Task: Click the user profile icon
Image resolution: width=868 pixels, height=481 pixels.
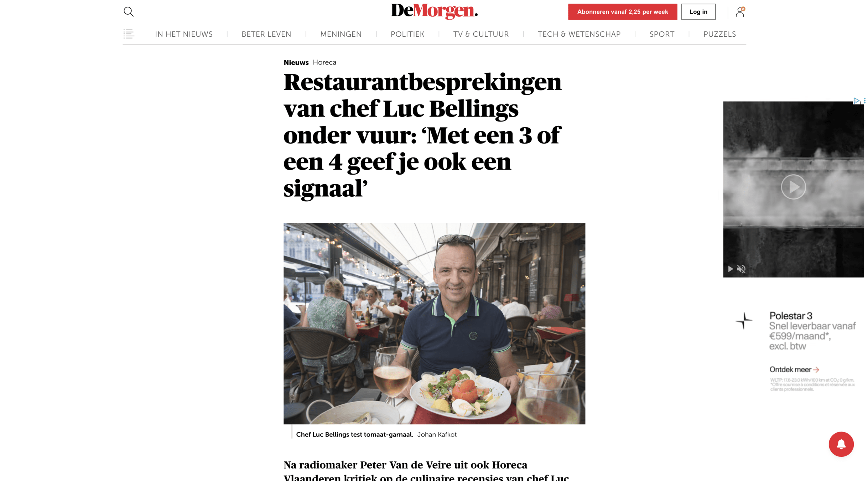Action: coord(740,12)
